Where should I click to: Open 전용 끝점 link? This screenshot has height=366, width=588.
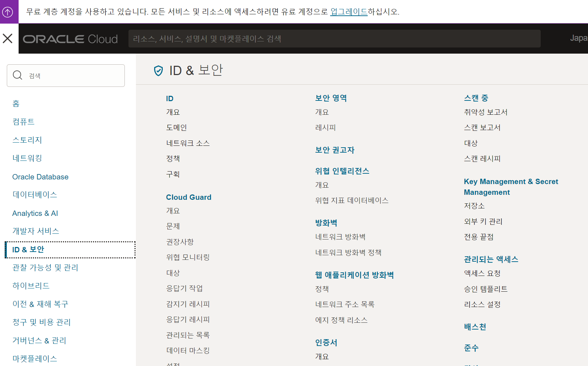[x=479, y=237]
